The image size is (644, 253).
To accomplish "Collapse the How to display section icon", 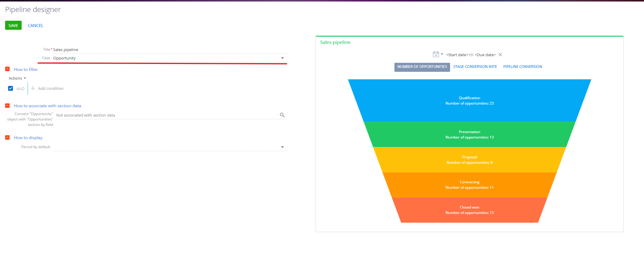I will coord(8,137).
